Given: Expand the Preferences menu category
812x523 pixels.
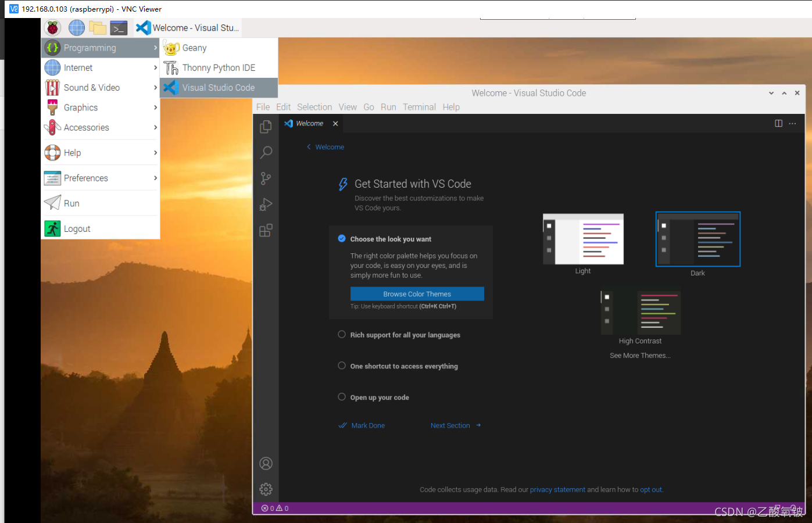Looking at the screenshot, I should pos(101,178).
